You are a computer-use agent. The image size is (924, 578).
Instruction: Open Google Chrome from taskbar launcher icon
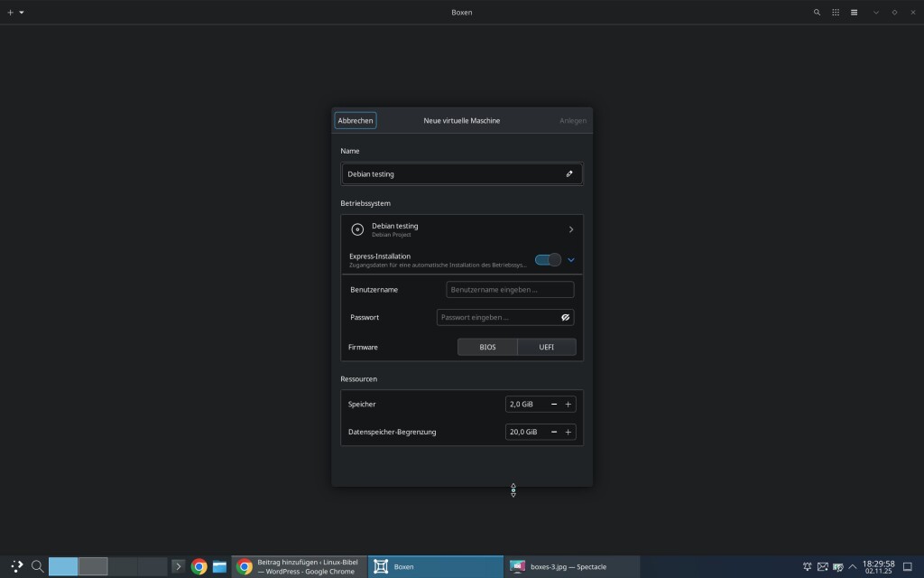tap(199, 567)
